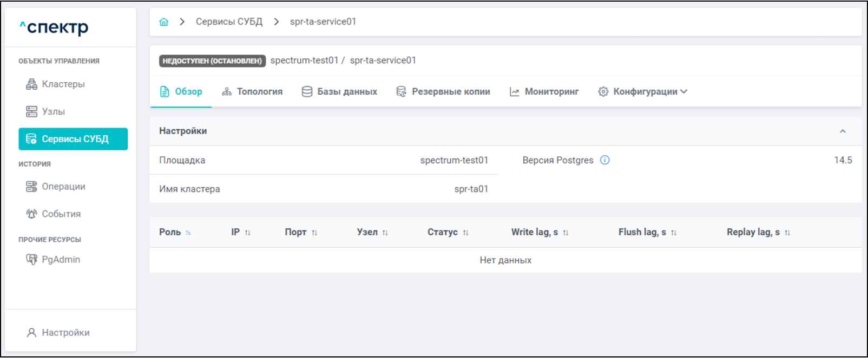
Task: Switch to Базы данных tab
Action: click(339, 92)
